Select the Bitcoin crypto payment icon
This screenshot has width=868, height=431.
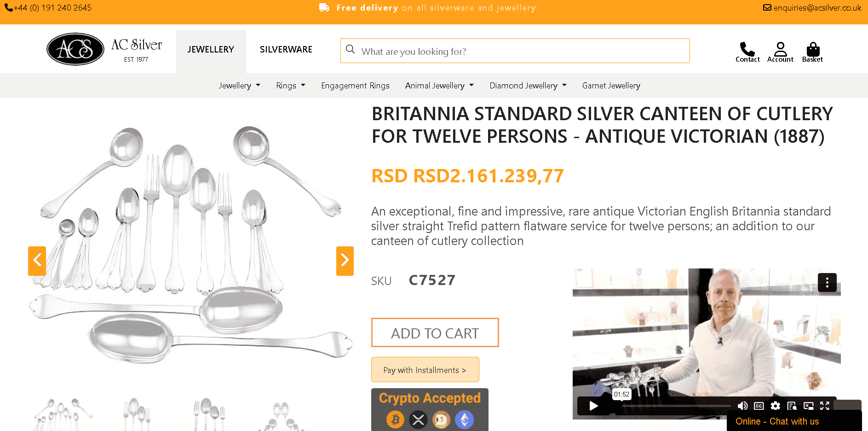tap(395, 419)
